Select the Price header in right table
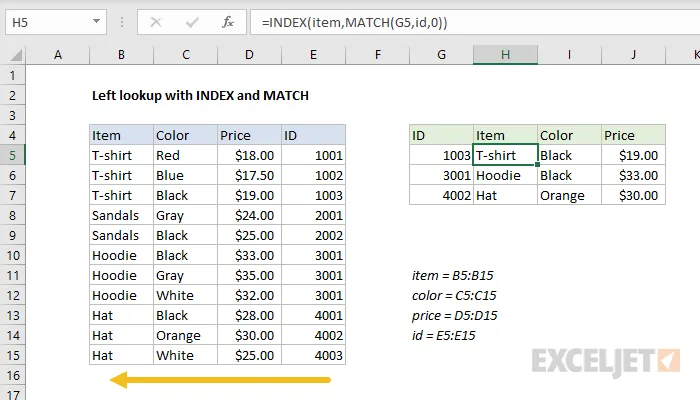The height and width of the screenshot is (400, 700). click(x=633, y=135)
